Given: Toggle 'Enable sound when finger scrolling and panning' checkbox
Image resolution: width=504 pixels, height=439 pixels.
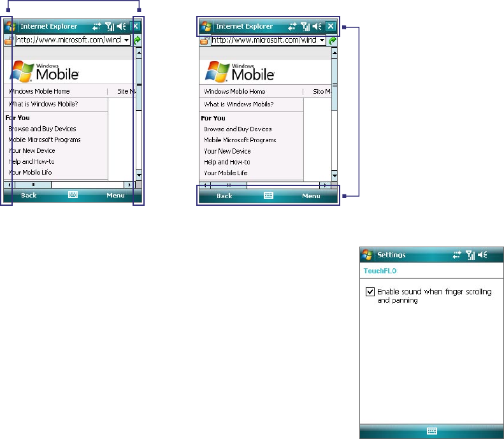Looking at the screenshot, I should 370,292.
